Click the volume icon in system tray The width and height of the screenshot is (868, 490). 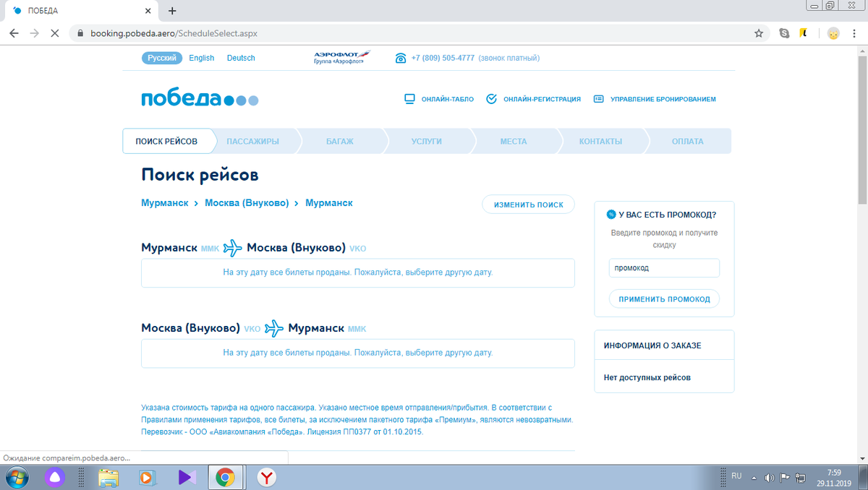coord(770,477)
